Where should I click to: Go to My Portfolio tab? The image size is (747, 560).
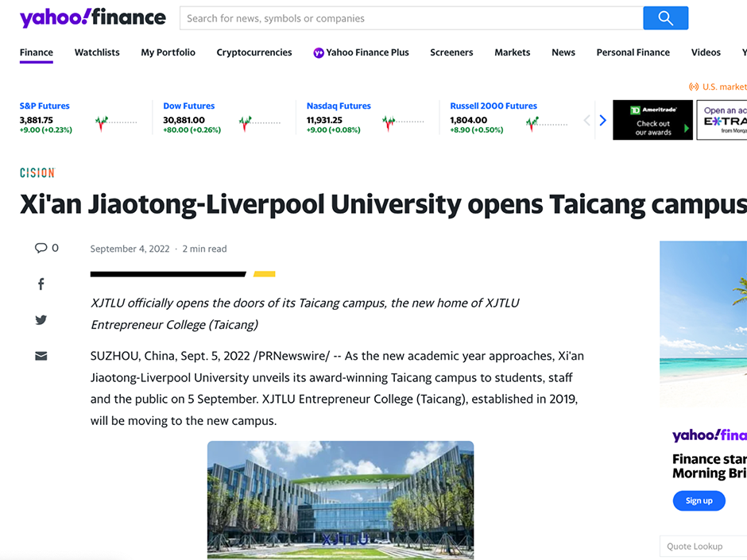click(x=168, y=52)
